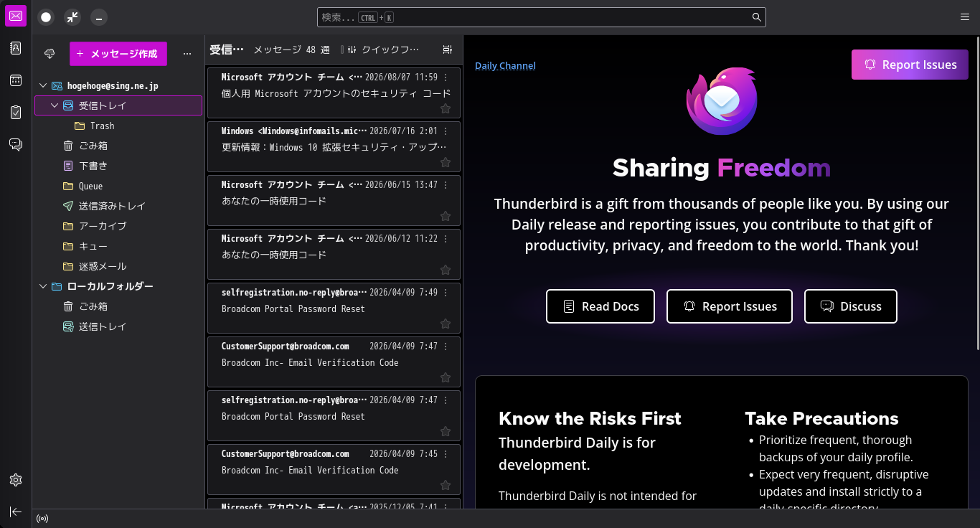Open more menu for selfregistration 7:49 message
The width and height of the screenshot is (980, 528).
446,293
